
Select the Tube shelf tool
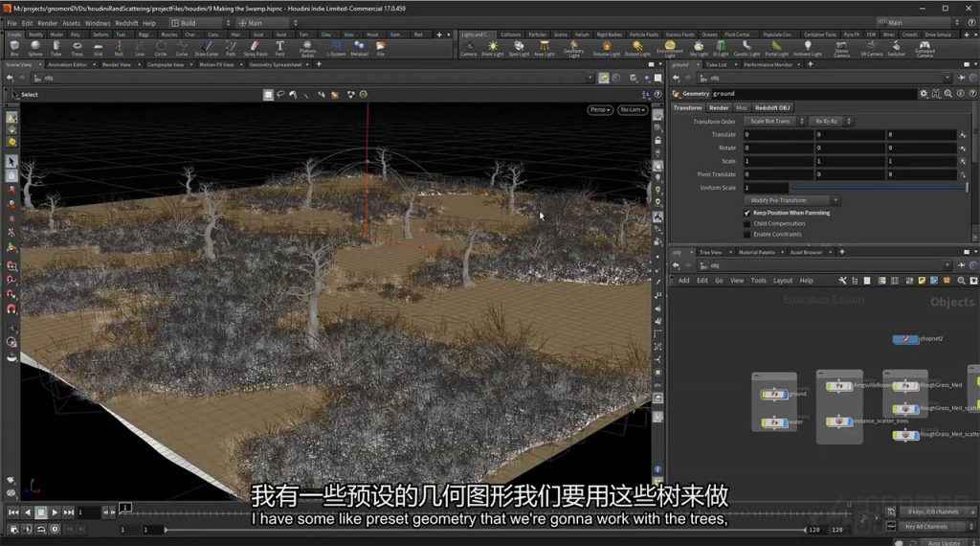point(56,48)
